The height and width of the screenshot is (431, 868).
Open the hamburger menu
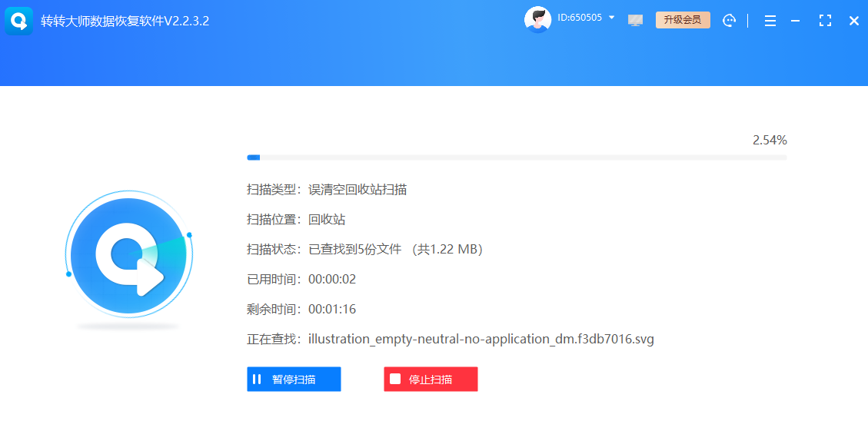point(770,21)
